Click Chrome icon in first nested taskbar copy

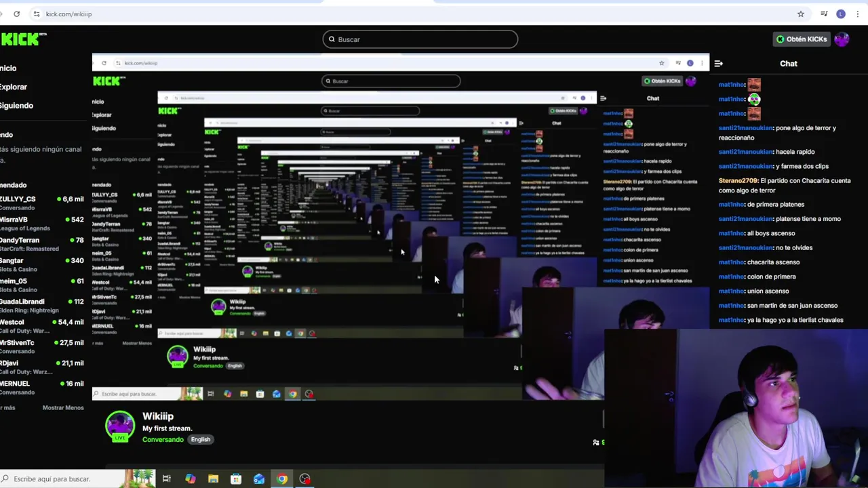[293, 394]
